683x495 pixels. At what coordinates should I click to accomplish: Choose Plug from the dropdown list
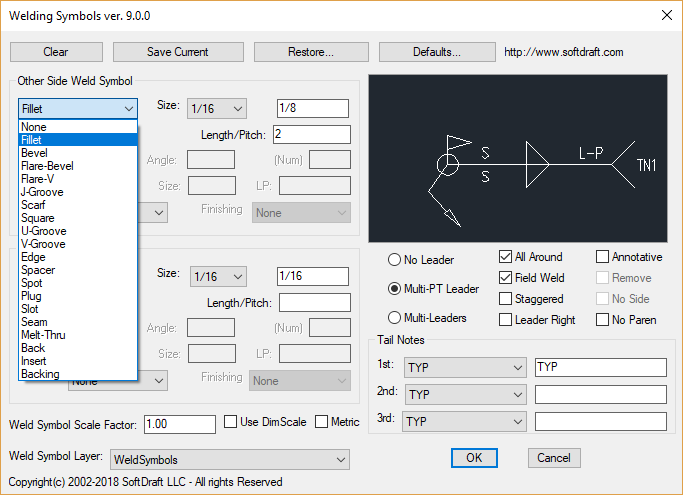(78, 296)
